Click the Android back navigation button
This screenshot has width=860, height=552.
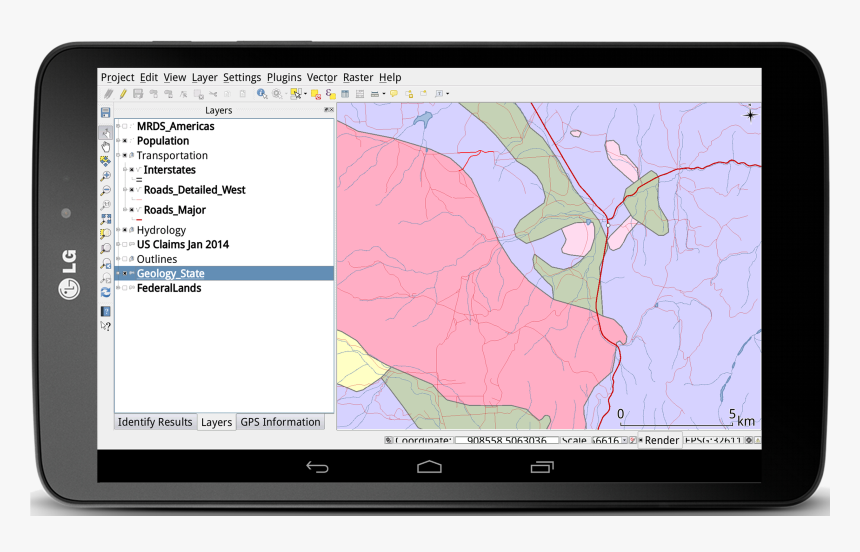(317, 467)
